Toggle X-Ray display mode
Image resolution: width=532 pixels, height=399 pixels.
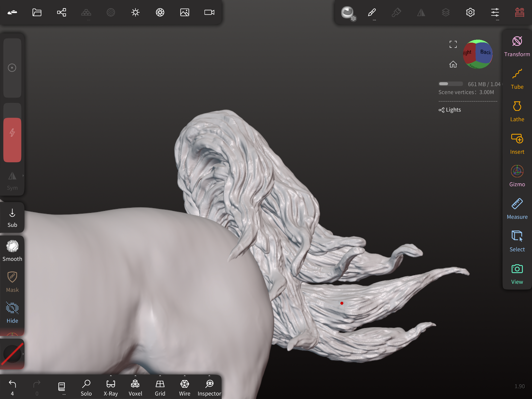pos(111,387)
